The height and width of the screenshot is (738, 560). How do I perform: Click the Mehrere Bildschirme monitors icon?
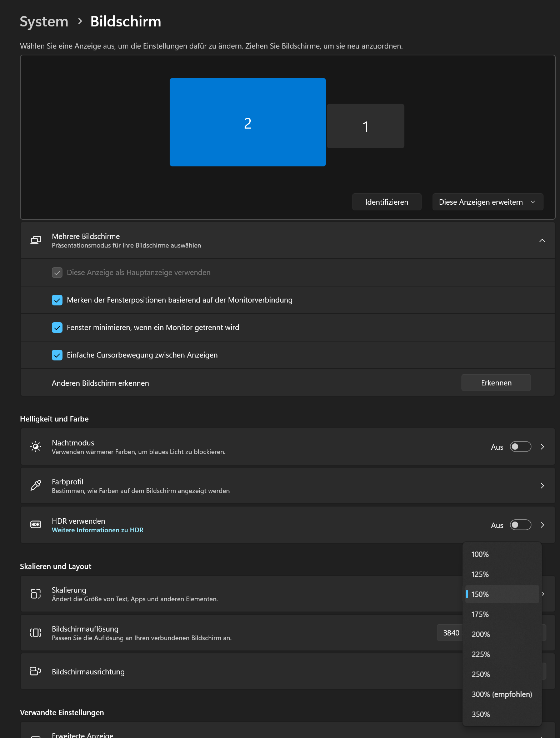pyautogui.click(x=36, y=240)
